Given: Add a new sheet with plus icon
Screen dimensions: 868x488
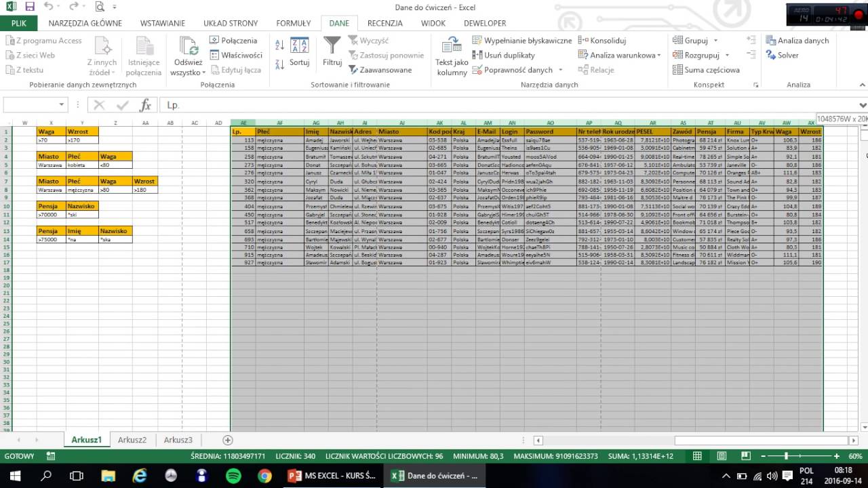Looking at the screenshot, I should pos(228,440).
